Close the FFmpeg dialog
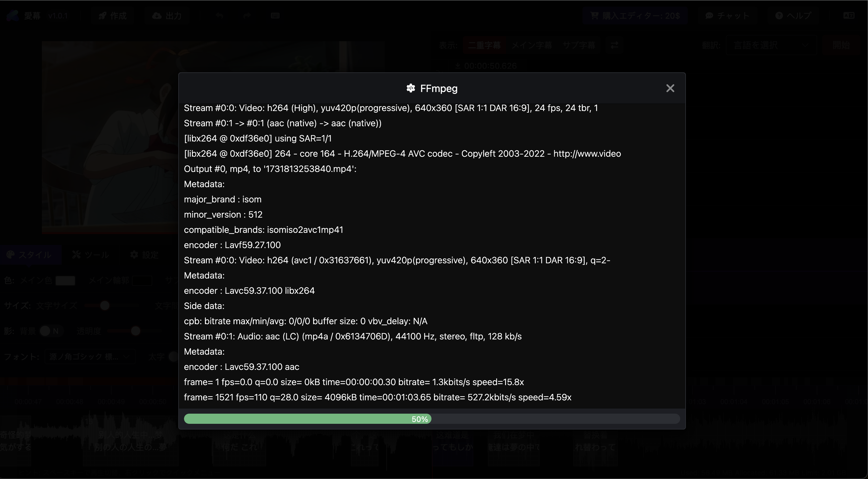This screenshot has height=479, width=868. pos(670,88)
